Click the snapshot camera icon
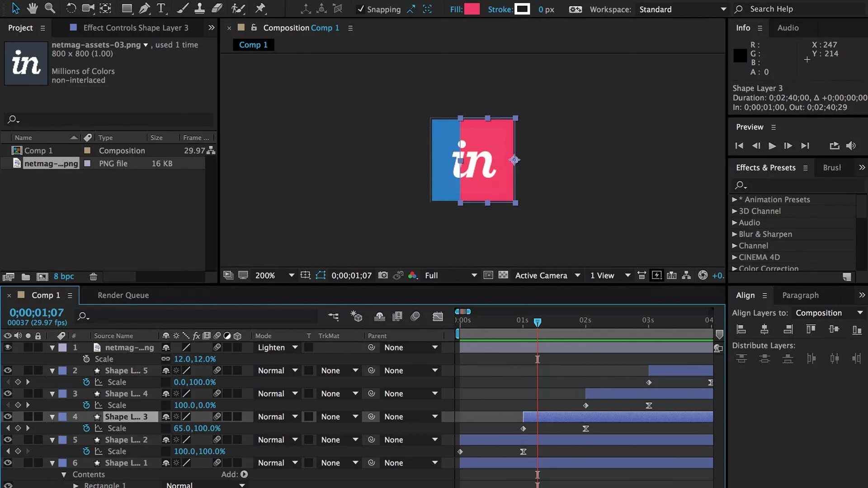This screenshot has width=868, height=488. pyautogui.click(x=383, y=275)
